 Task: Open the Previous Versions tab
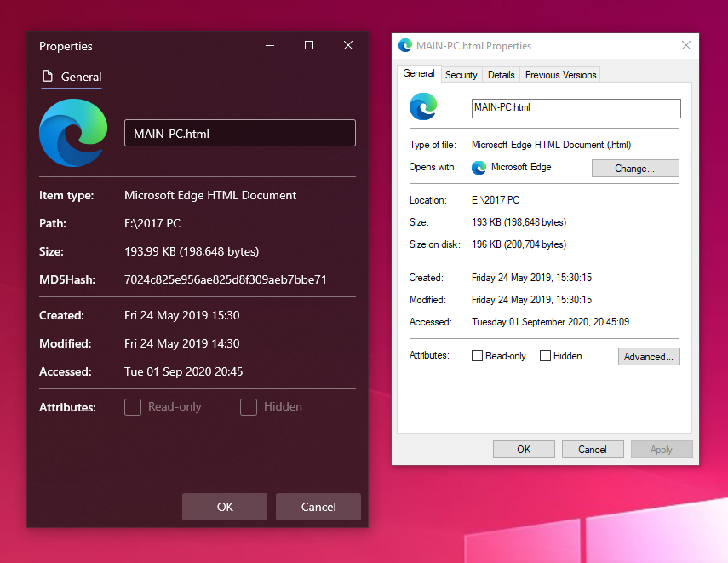560,75
